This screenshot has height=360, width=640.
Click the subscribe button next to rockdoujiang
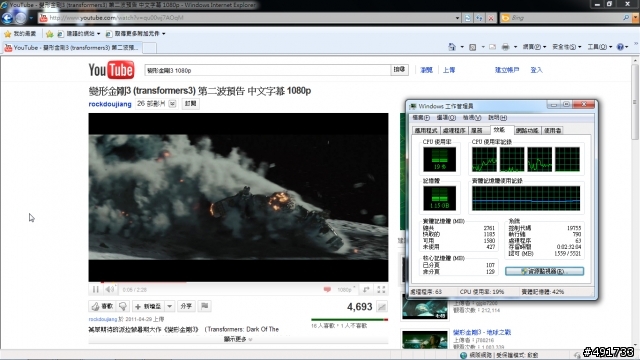pyautogui.click(x=190, y=104)
